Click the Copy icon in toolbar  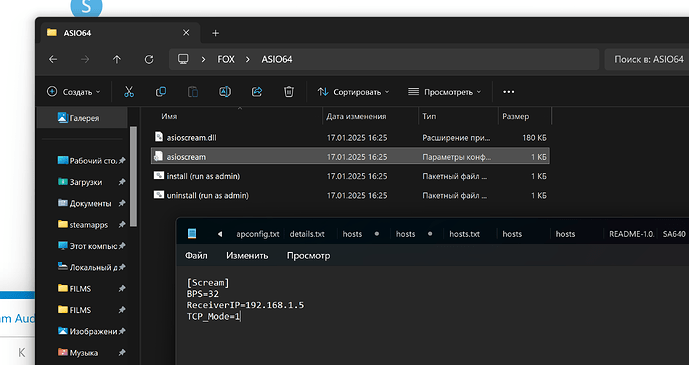click(x=161, y=92)
